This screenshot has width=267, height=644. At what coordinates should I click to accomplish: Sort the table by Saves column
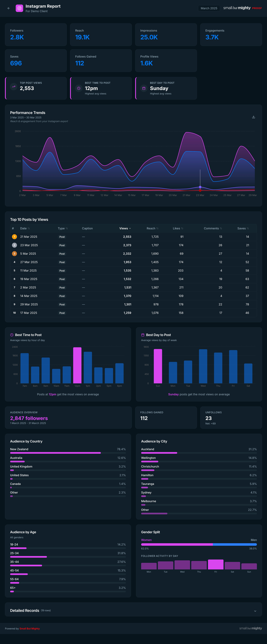pyautogui.click(x=243, y=228)
